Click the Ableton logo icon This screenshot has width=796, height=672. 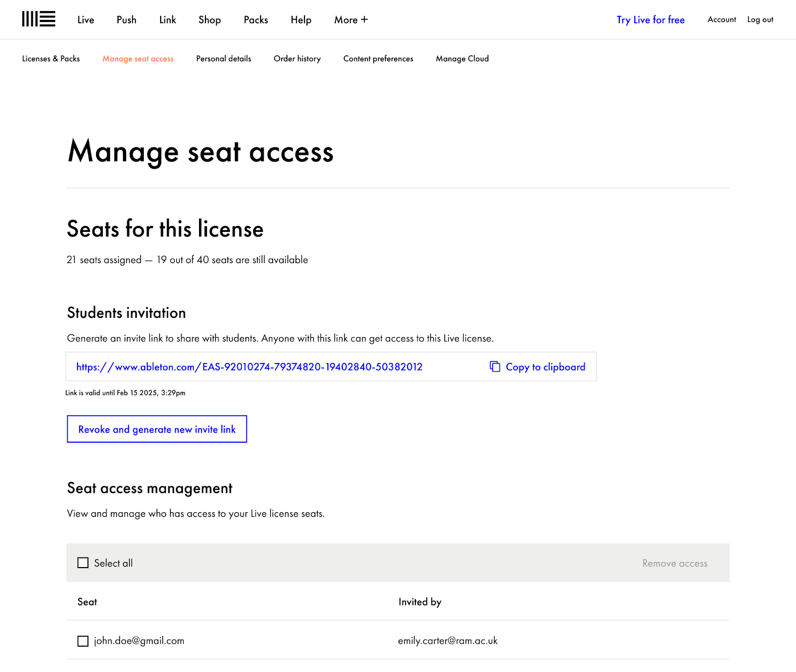coord(38,19)
